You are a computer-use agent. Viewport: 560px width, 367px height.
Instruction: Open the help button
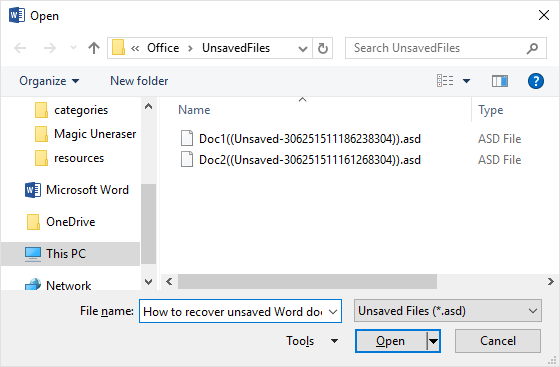536,81
